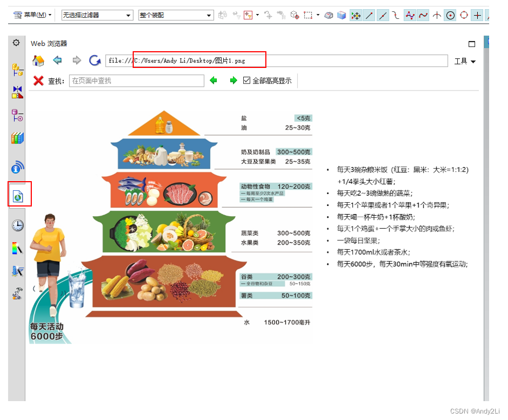Click inside the browser address bar
Viewport: 508px width, 420px height.
(x=270, y=60)
